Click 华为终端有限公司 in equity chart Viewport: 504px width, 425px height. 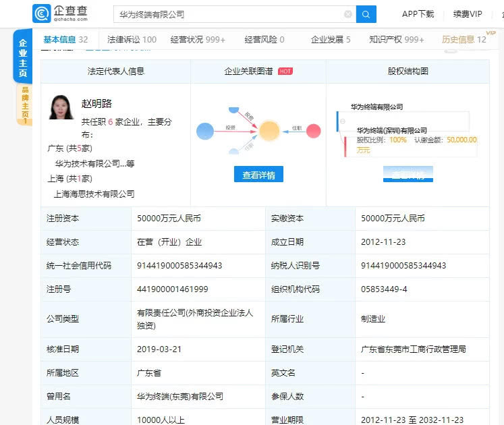pos(376,107)
